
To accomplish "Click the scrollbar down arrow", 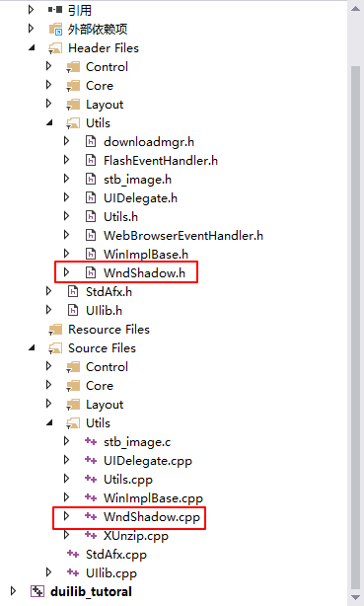I will pyautogui.click(x=356, y=598).
